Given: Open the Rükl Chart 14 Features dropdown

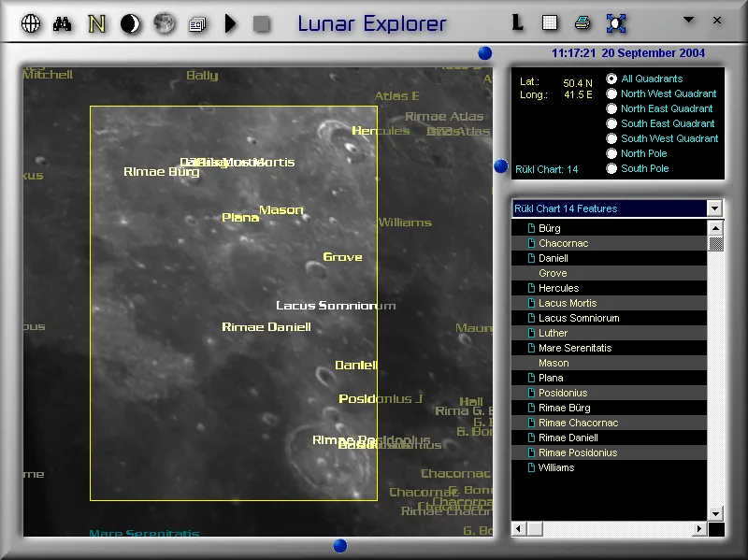Looking at the screenshot, I should click(x=714, y=208).
